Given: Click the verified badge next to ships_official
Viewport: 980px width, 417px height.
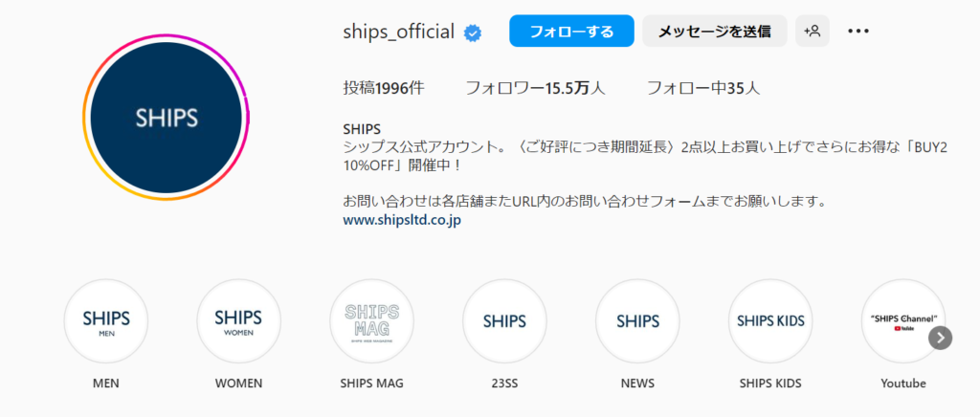Looking at the screenshot, I should click(473, 33).
